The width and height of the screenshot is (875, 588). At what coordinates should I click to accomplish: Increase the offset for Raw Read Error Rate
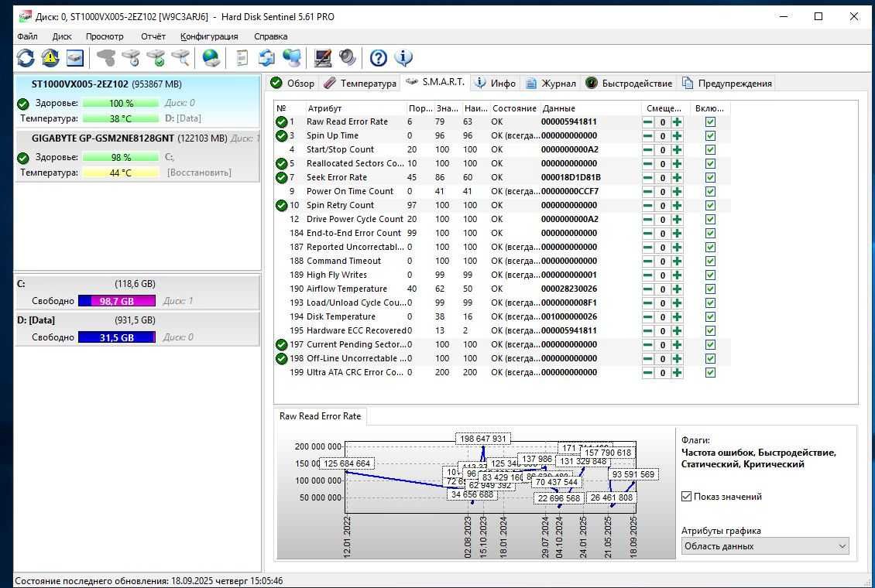pyautogui.click(x=677, y=122)
